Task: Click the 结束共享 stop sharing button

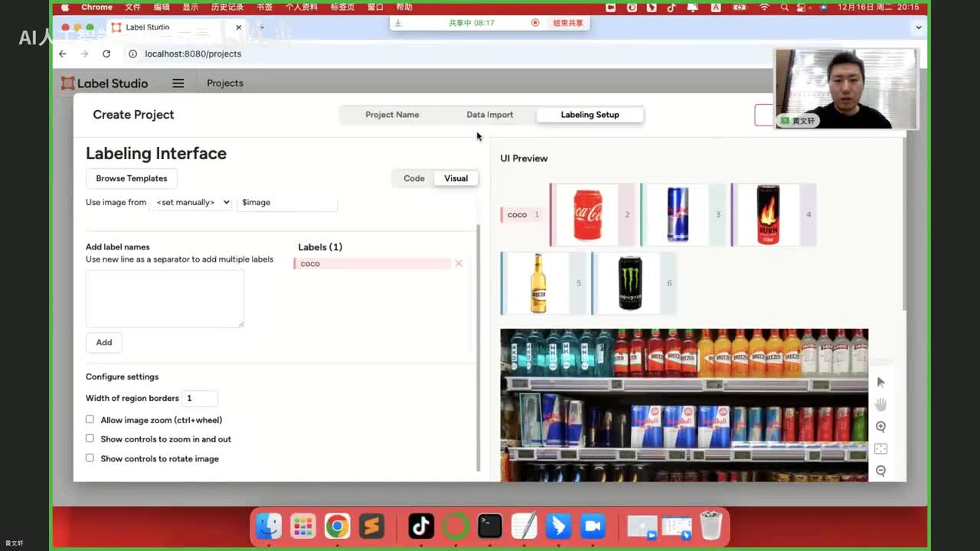Action: [x=568, y=23]
